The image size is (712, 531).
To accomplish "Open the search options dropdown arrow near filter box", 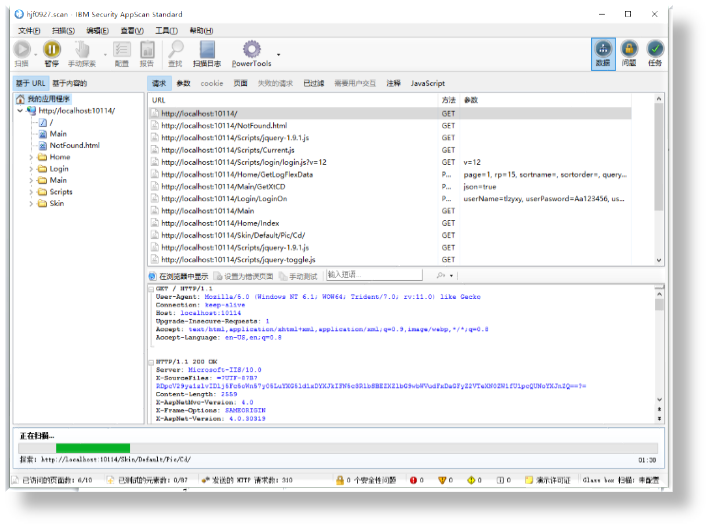I will click(451, 276).
